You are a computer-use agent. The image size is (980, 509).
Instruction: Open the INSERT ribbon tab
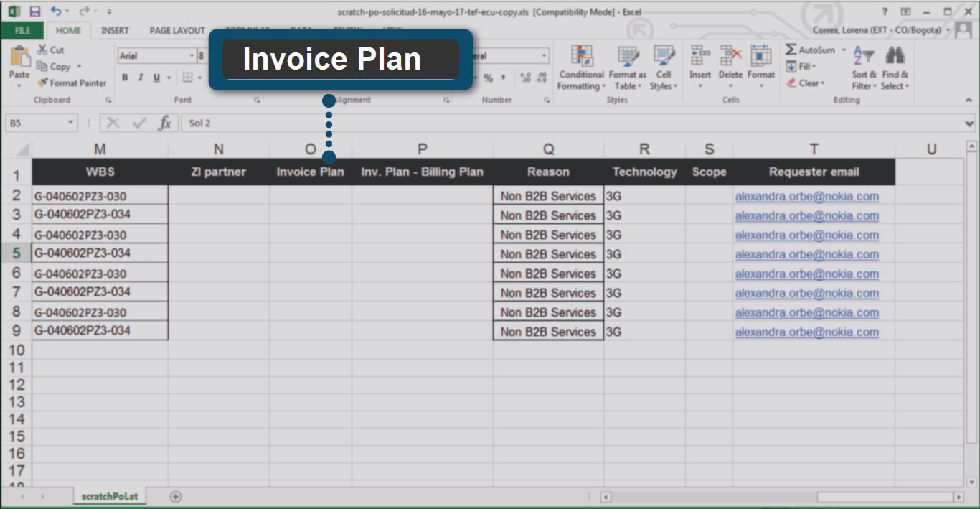click(x=115, y=31)
